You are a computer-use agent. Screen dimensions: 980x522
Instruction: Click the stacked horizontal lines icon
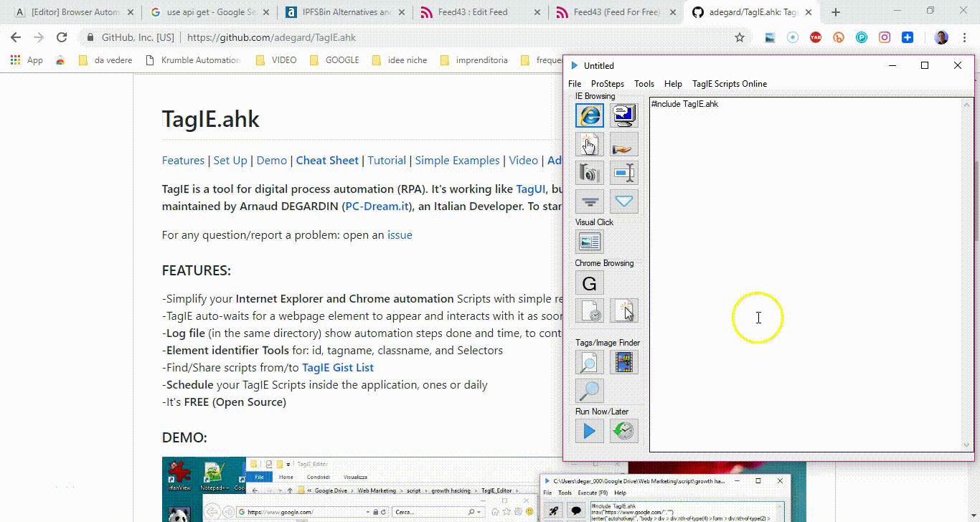[590, 201]
